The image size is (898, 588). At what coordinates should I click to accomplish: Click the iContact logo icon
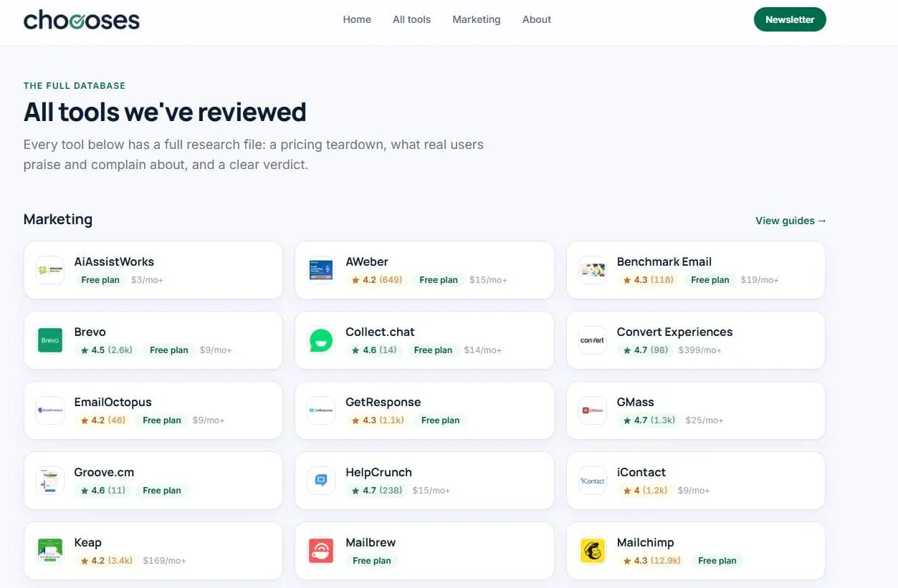(593, 481)
